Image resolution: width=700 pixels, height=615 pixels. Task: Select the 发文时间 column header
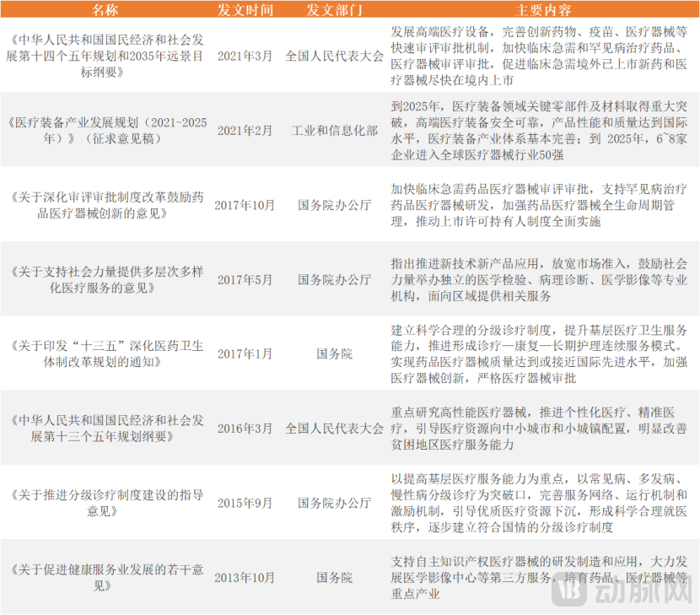coord(245,10)
